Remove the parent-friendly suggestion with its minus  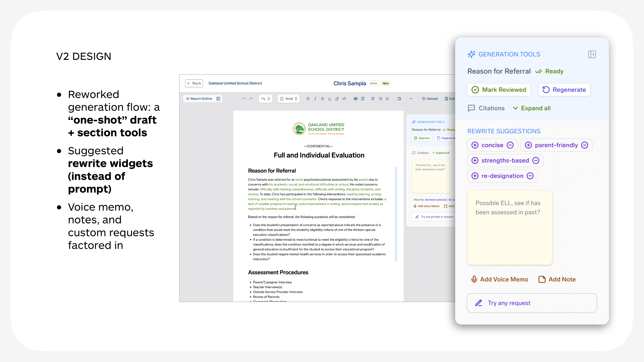pyautogui.click(x=584, y=145)
